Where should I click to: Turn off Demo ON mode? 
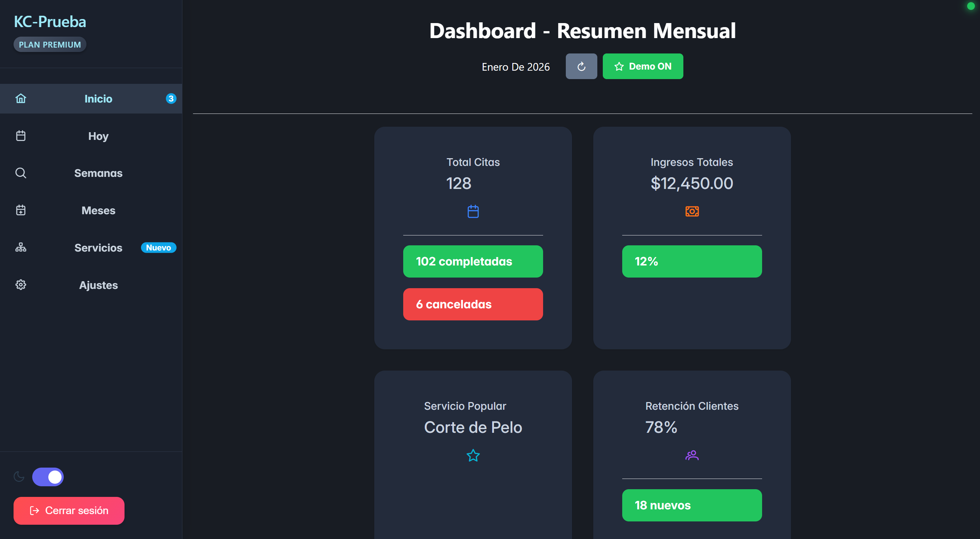[643, 66]
